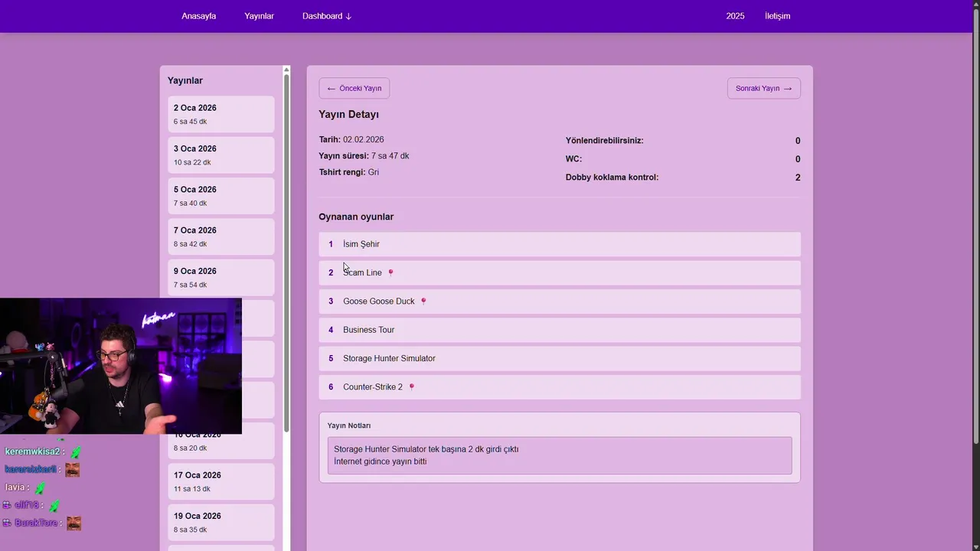Screen dimensions: 980x551
Task: Click the Yönlendirebilirsiniz counter label
Action: click(x=604, y=141)
